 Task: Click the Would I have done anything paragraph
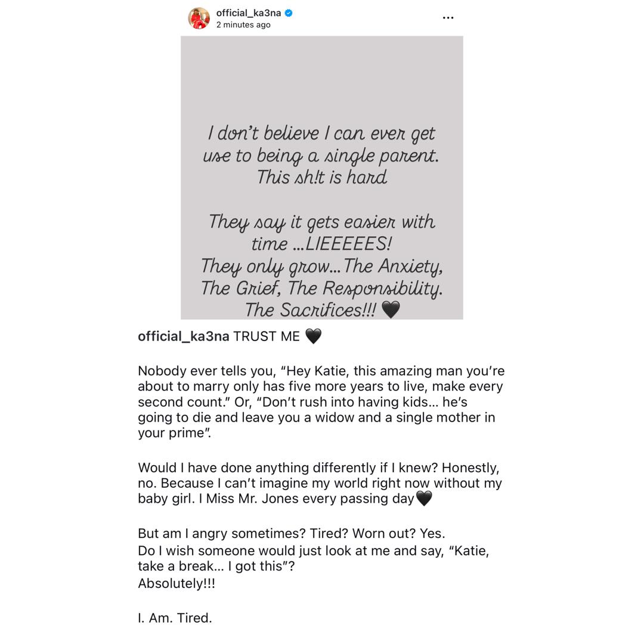click(x=320, y=483)
